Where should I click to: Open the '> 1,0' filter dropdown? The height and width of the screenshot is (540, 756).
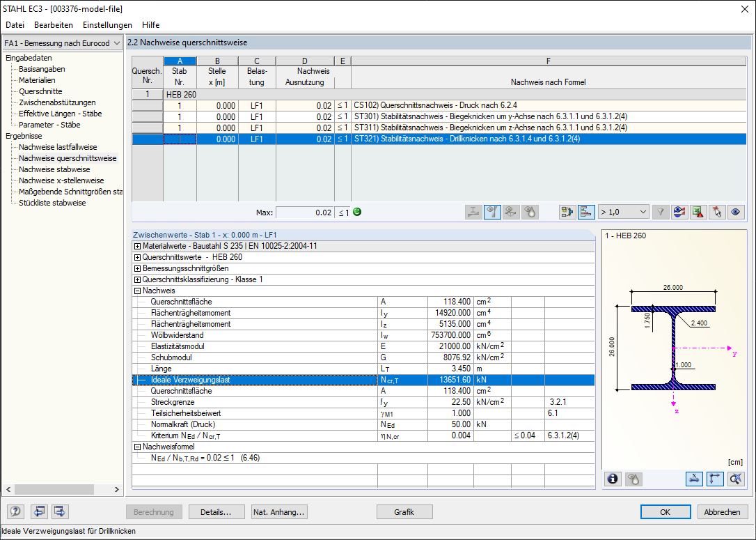(x=622, y=212)
